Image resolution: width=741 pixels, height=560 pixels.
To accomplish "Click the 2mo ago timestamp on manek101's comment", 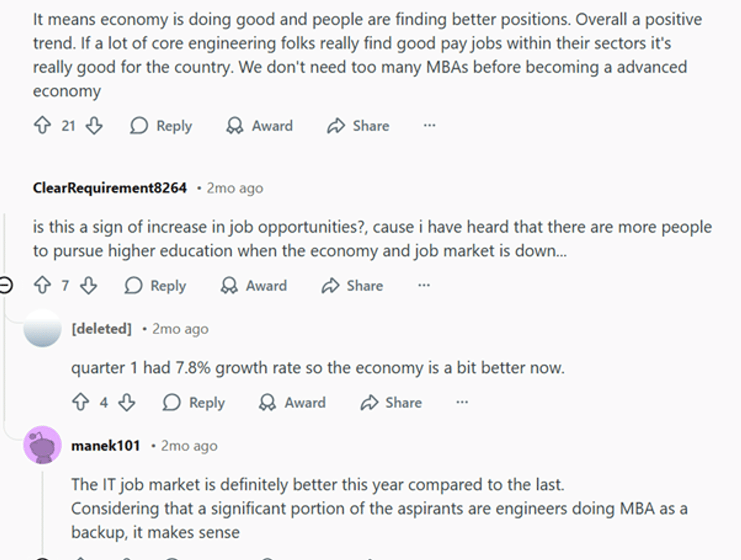I will coord(187,445).
